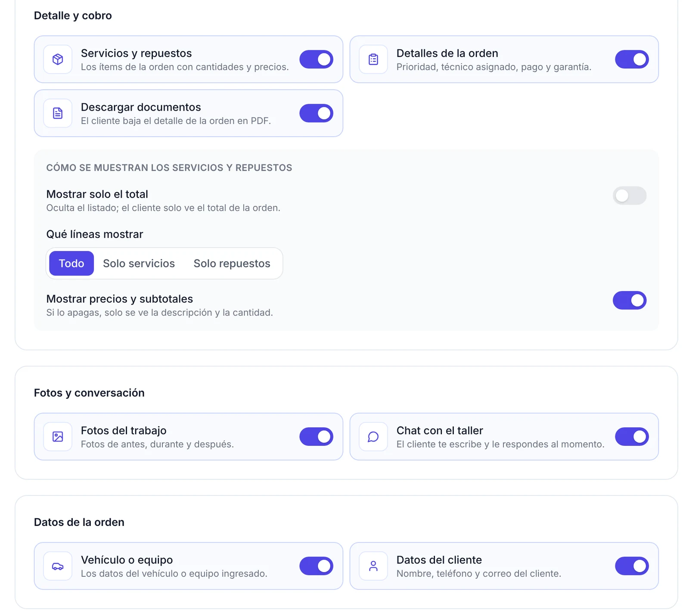
Task: Click the Descargar documentos title
Action: 141,107
